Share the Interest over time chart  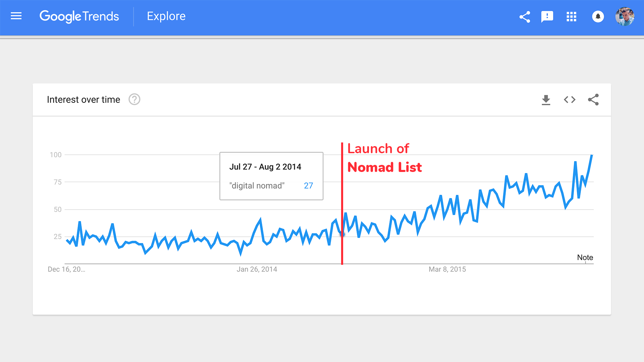click(593, 100)
